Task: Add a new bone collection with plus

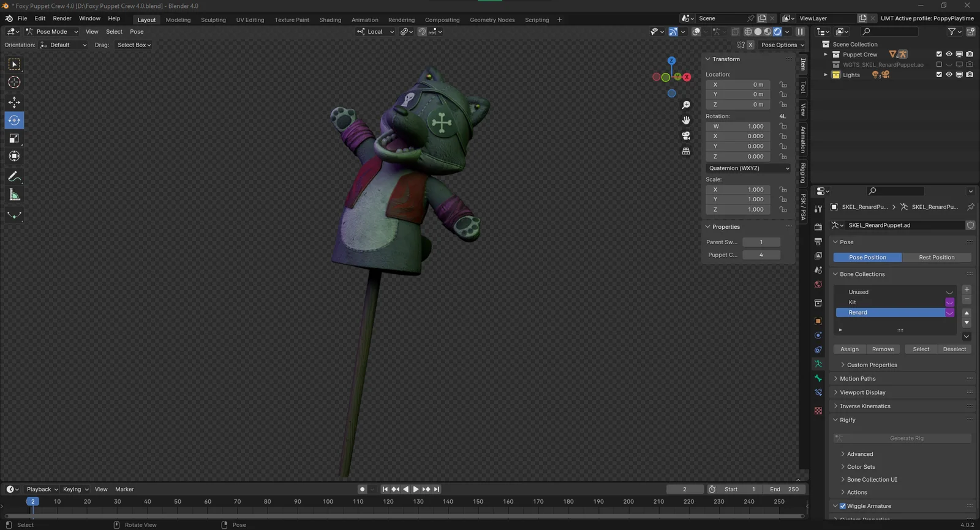Action: coord(967,289)
